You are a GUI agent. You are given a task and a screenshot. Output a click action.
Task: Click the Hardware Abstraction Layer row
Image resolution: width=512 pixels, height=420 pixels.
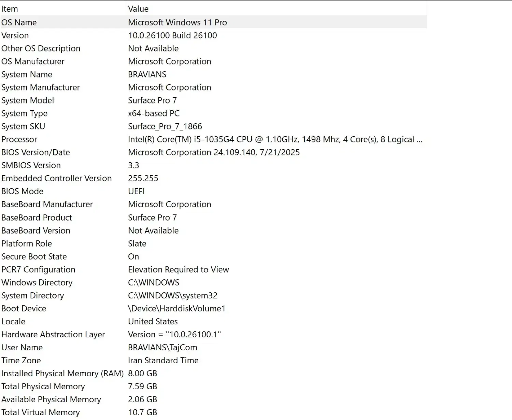(53, 334)
